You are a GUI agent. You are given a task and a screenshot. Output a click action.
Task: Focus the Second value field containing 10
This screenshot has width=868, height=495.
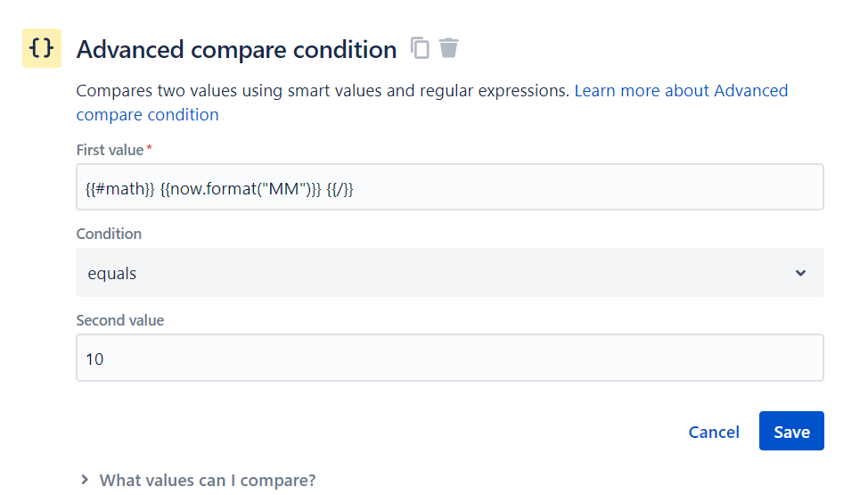coord(450,358)
